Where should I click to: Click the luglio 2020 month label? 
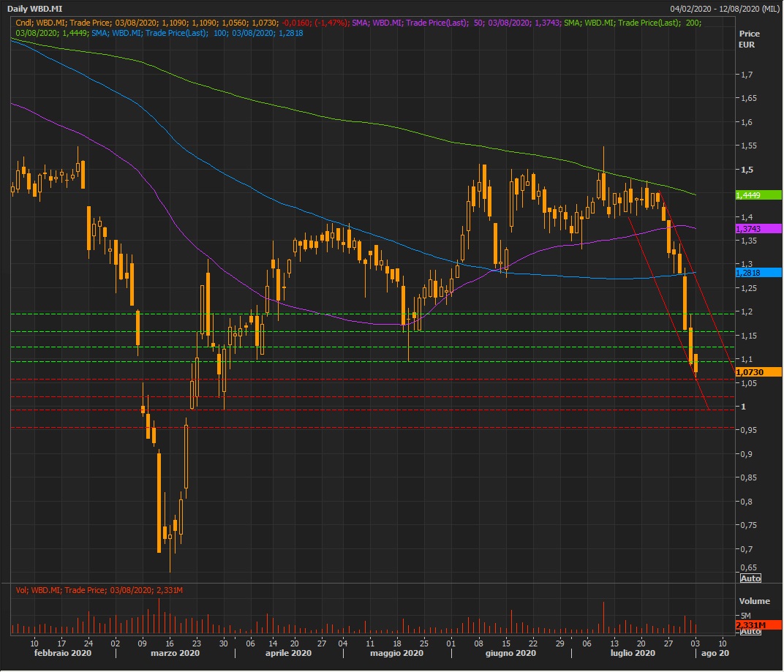pyautogui.click(x=635, y=653)
